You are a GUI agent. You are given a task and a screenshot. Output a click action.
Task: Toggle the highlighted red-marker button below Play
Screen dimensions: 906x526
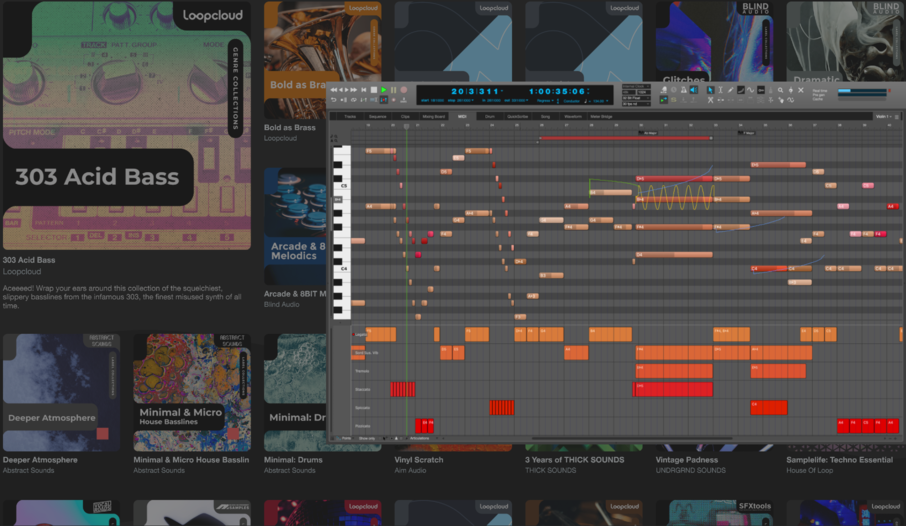click(384, 100)
